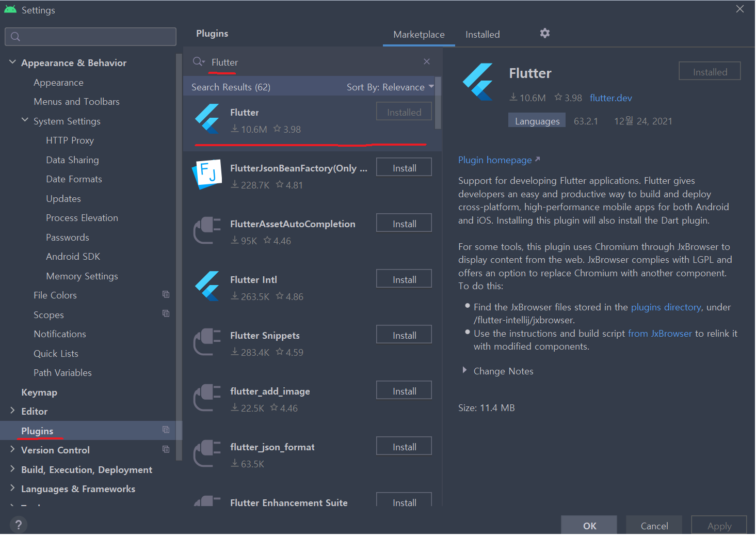Click project-level icon beside Plugins
This screenshot has height=535, width=756.
click(x=166, y=430)
